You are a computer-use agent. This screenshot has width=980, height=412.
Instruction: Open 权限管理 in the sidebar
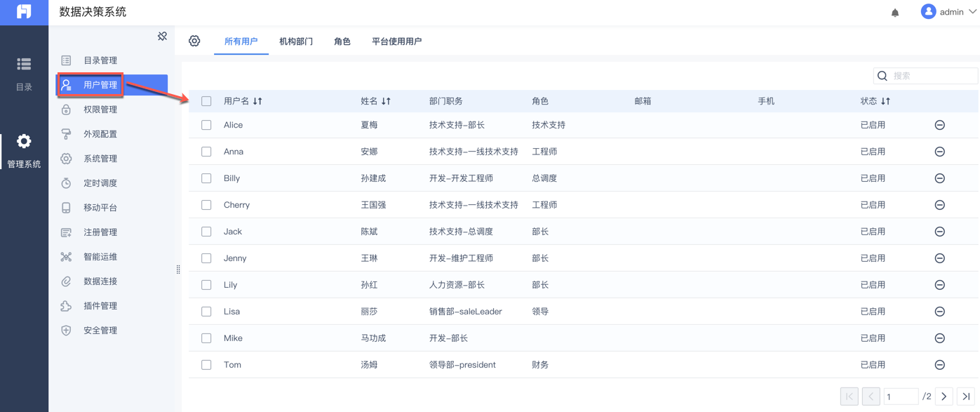(100, 109)
